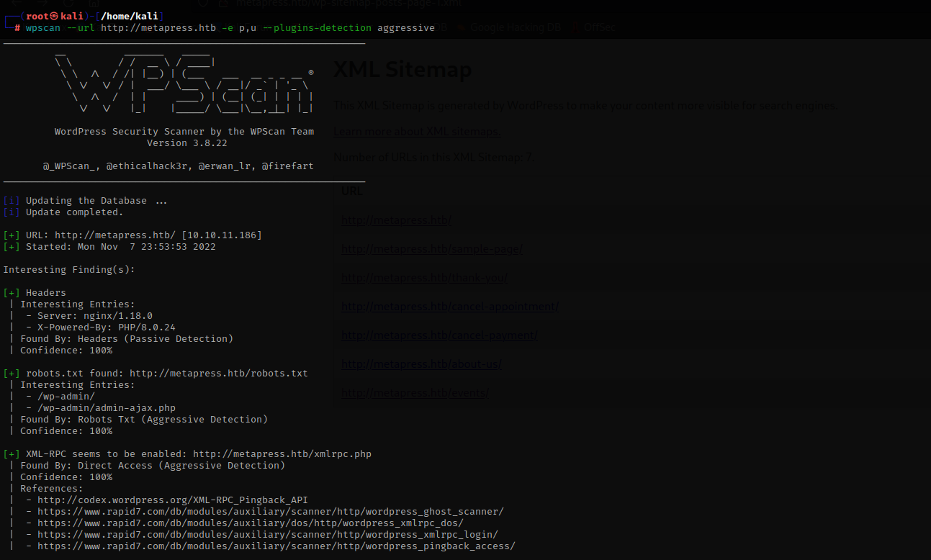This screenshot has height=560, width=931.
Task: Click 'Updating the Database ...' line
Action: [85, 201]
